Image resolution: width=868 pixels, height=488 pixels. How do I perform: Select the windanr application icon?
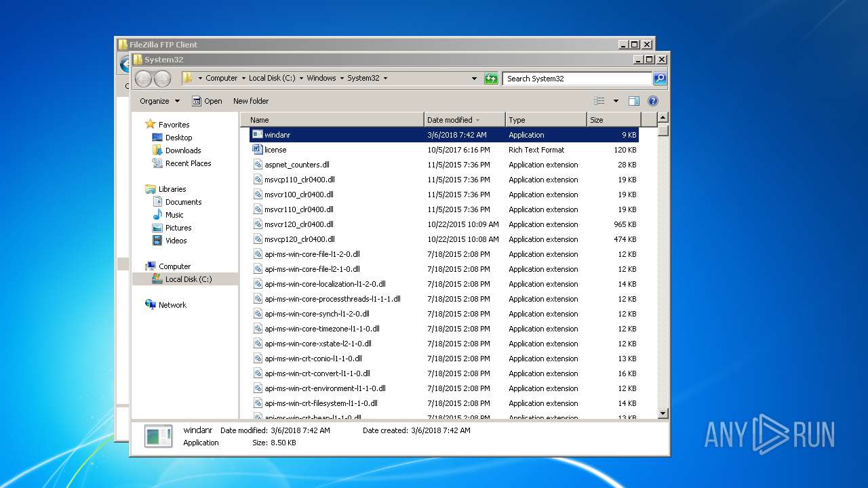pyautogui.click(x=257, y=135)
